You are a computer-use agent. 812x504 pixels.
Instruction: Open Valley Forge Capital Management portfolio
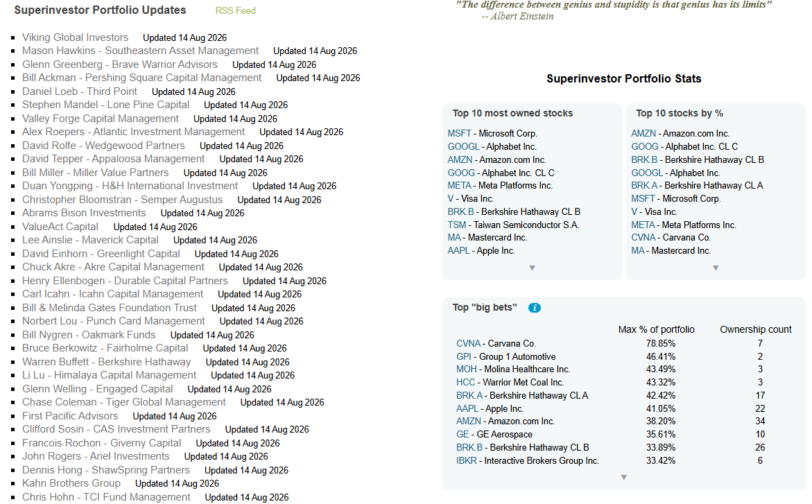(101, 119)
